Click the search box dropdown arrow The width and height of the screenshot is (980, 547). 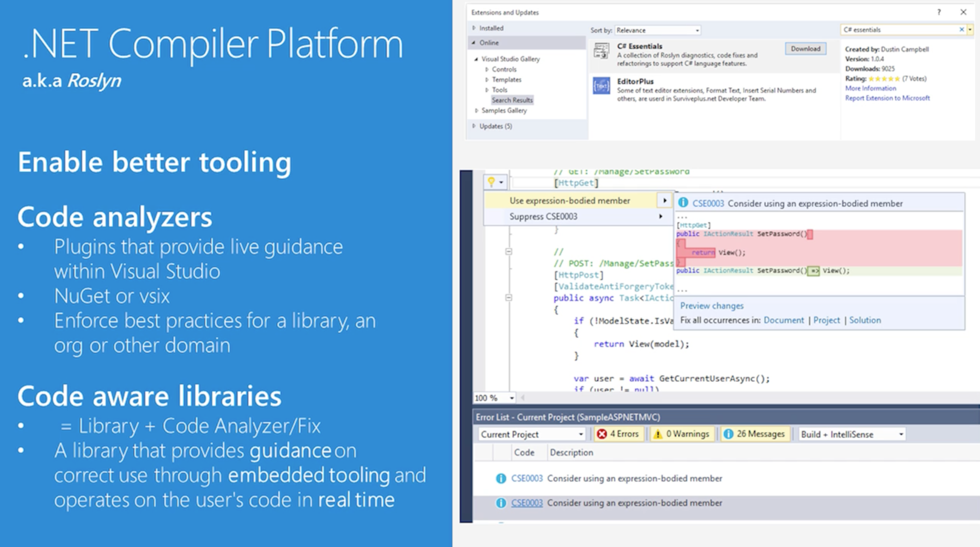[x=970, y=30]
